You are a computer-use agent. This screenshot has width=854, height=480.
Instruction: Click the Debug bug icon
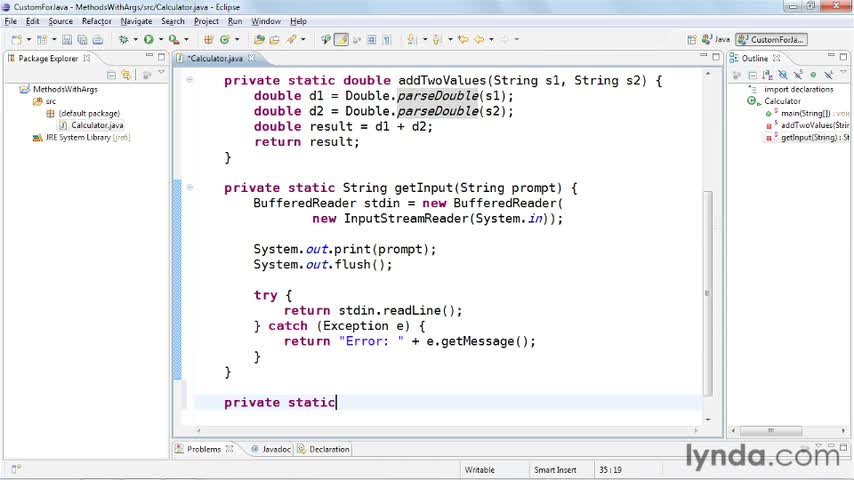click(124, 40)
